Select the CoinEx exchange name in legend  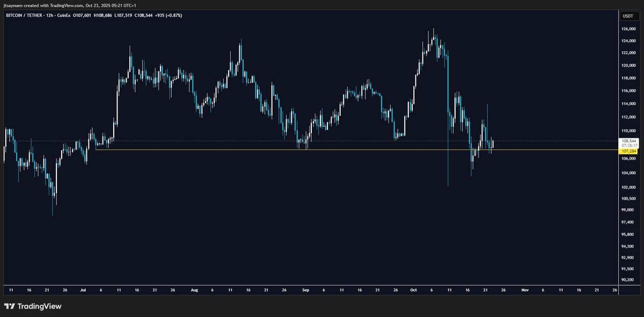(63, 16)
